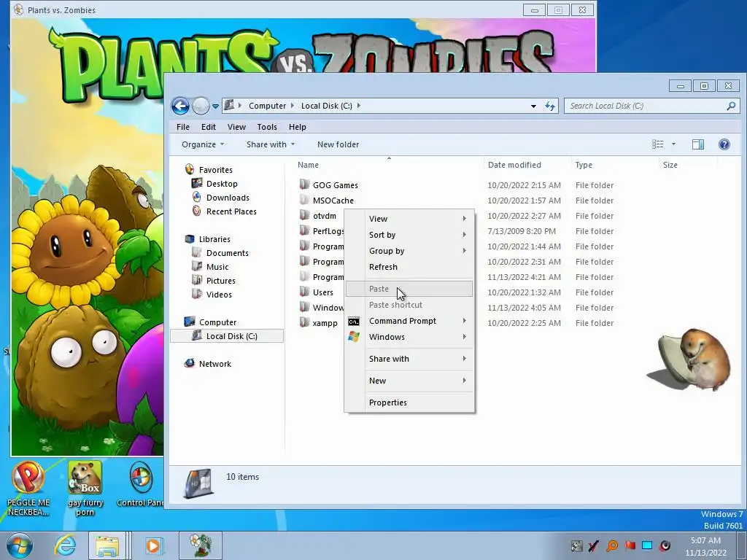The image size is (747, 560).
Task: Open PEGGLE ME NECKBEA... desktop icon
Action: pyautogui.click(x=28, y=489)
